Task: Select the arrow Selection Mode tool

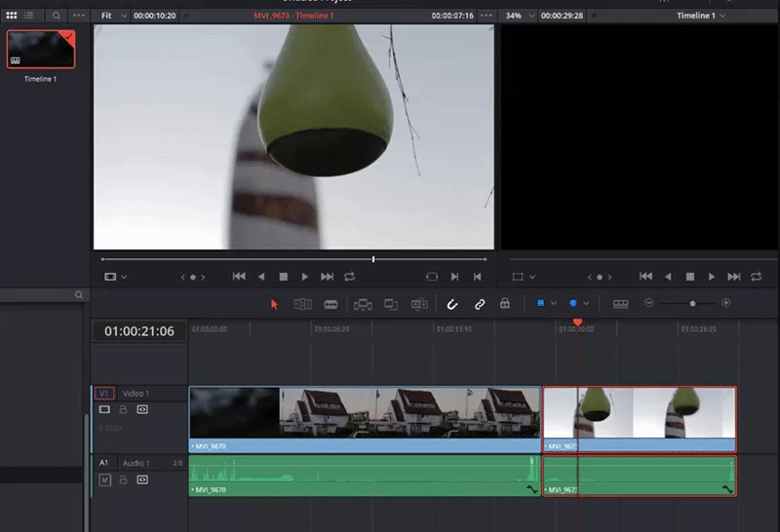Action: click(274, 304)
